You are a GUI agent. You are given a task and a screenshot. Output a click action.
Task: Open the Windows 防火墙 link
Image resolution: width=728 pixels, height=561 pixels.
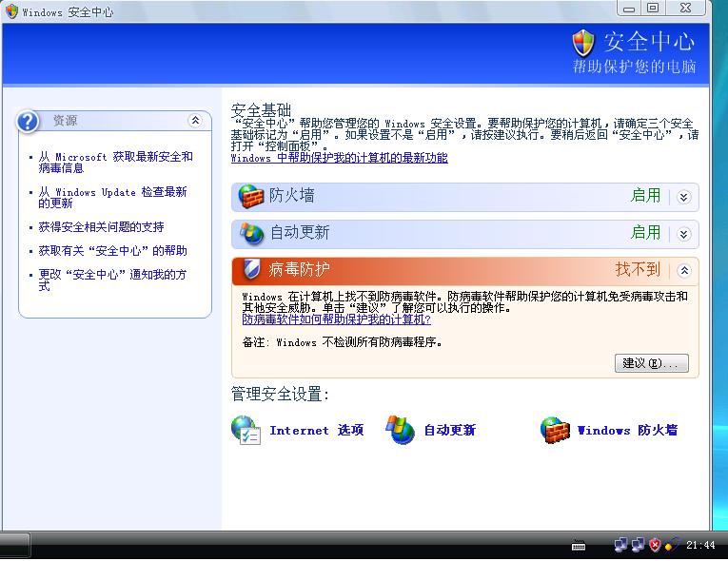tap(627, 430)
